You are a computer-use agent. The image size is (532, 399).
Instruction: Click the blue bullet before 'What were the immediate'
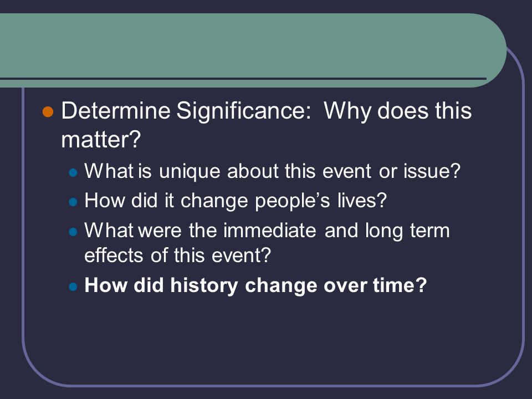click(73, 232)
